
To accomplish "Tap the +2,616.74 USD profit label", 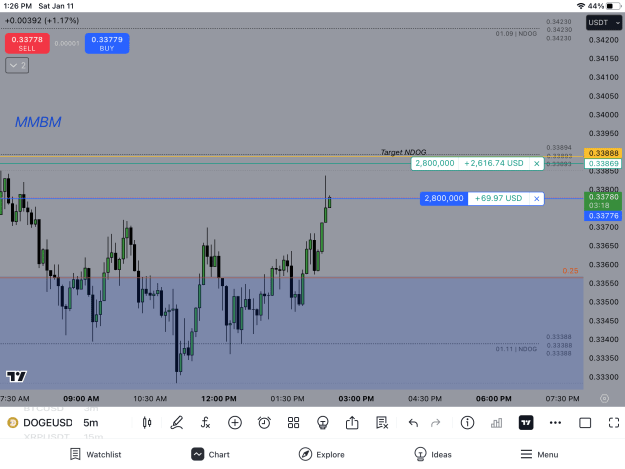I will pyautogui.click(x=494, y=163).
